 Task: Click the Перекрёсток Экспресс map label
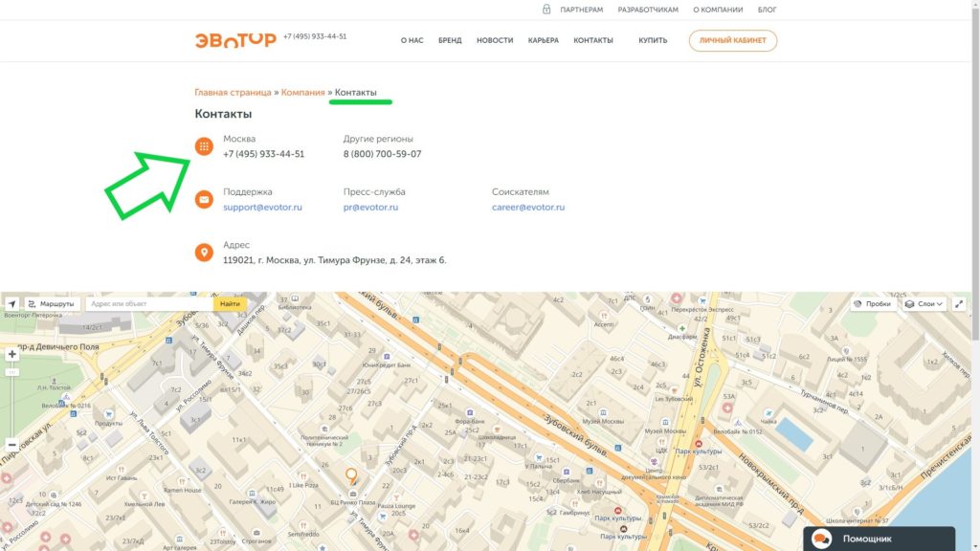click(702, 309)
